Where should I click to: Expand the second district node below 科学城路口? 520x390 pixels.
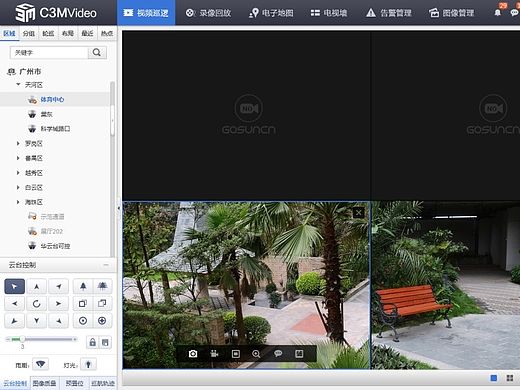(x=18, y=158)
